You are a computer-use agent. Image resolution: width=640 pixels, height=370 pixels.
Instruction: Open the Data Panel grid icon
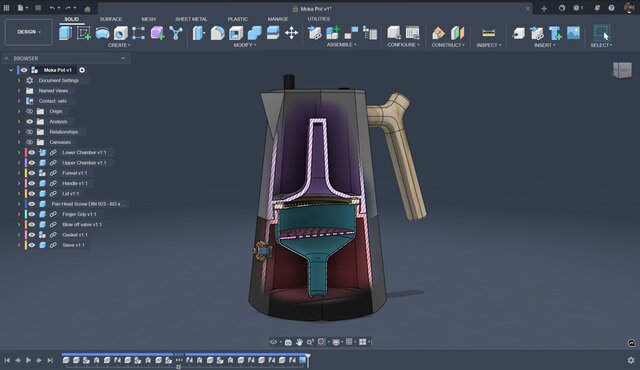pos(6,8)
